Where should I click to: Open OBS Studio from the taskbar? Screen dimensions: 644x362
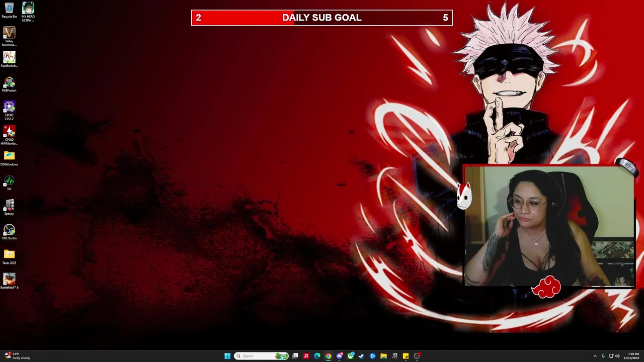point(417,356)
